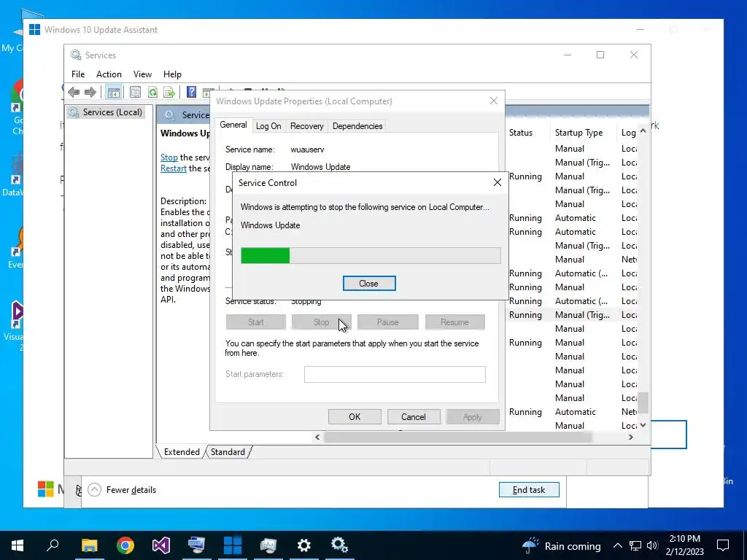
Task: Click the Pause service button
Action: (x=388, y=322)
